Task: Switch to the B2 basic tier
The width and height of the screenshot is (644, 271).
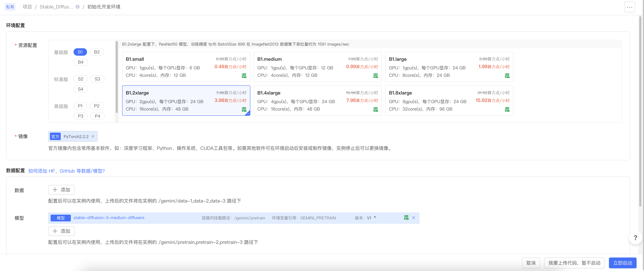Action: [x=97, y=52]
